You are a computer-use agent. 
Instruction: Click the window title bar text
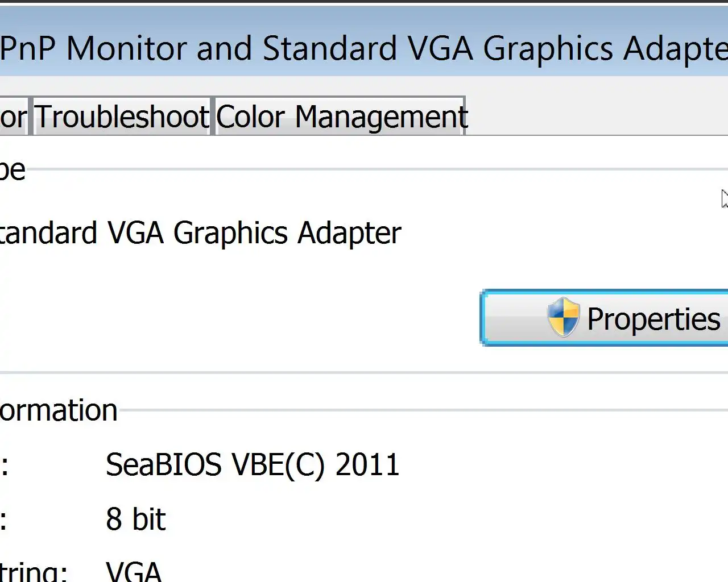(x=364, y=48)
